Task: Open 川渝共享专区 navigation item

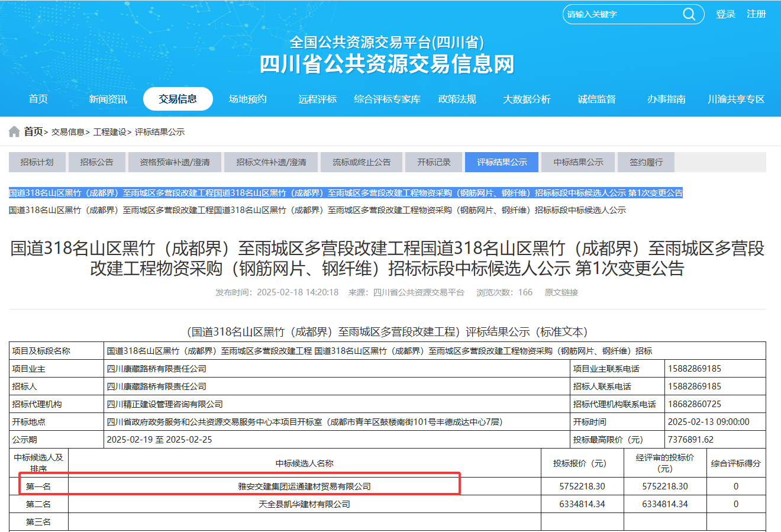Action: point(736,99)
